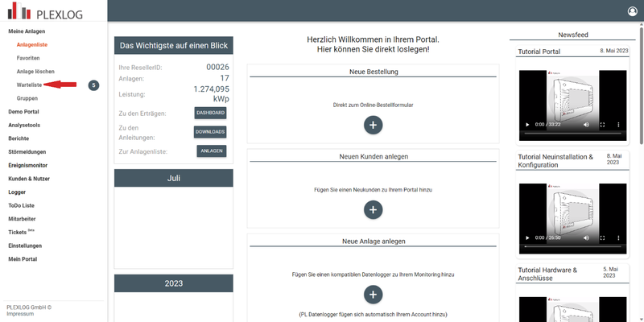
Task: Open options menu of Neuinstallation & Konfiguration video
Action: 618,237
